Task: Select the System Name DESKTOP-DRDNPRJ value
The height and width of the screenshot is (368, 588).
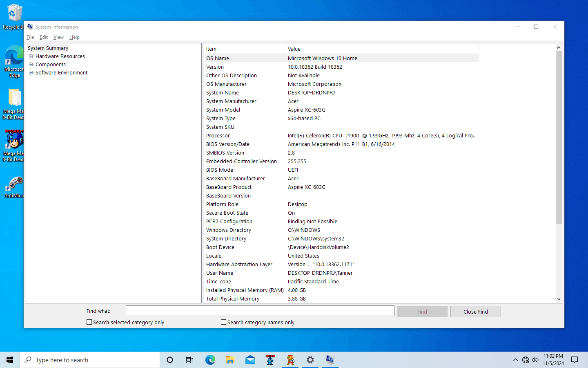Action: point(311,92)
